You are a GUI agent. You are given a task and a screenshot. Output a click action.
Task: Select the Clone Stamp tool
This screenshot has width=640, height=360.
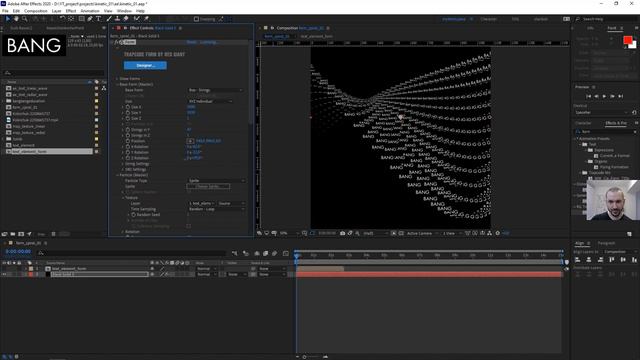point(118,19)
